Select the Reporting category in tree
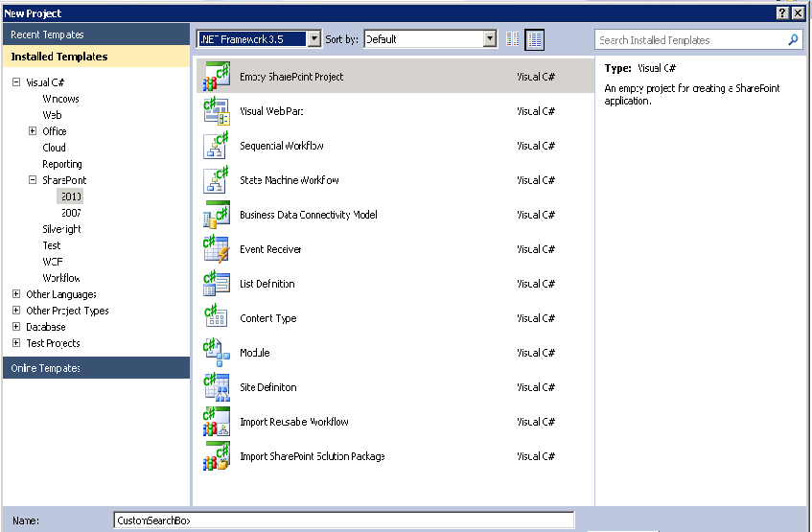812x532 pixels. (x=62, y=164)
